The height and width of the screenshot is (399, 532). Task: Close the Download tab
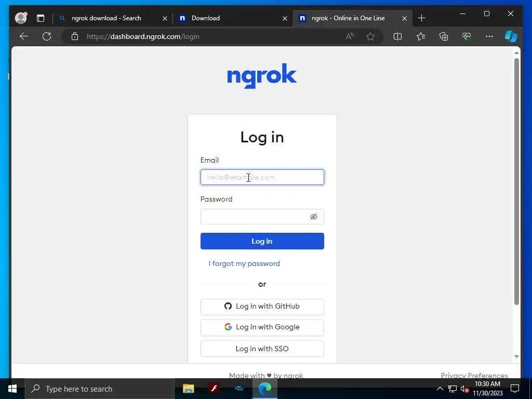[285, 18]
